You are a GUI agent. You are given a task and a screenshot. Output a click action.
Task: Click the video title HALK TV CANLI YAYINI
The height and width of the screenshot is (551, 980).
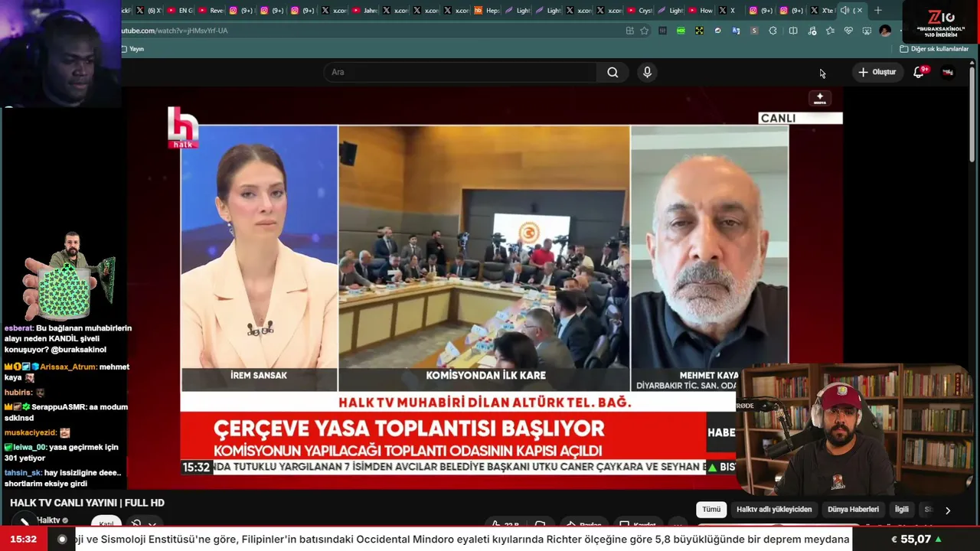click(87, 503)
